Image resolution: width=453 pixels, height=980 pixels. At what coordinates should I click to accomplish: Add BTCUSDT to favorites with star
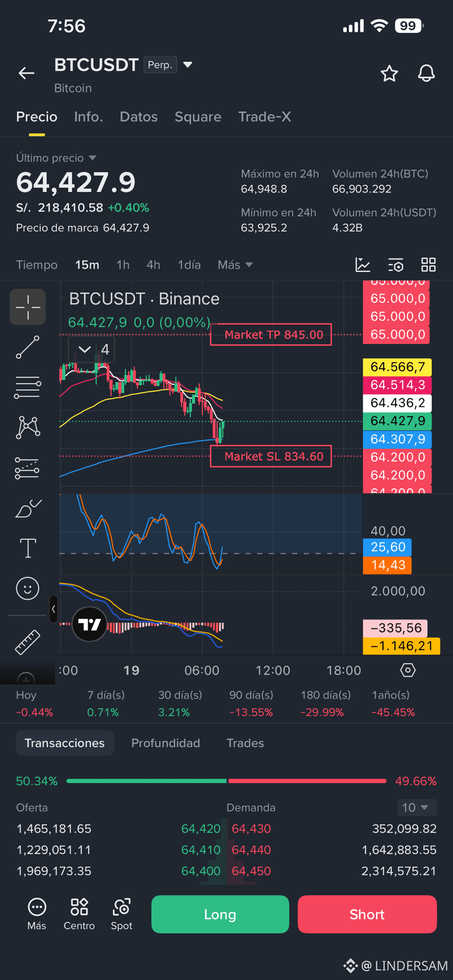[389, 73]
